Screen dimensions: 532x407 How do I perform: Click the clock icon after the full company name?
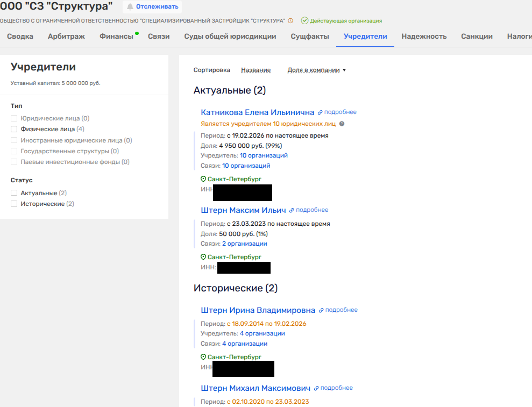pos(290,21)
